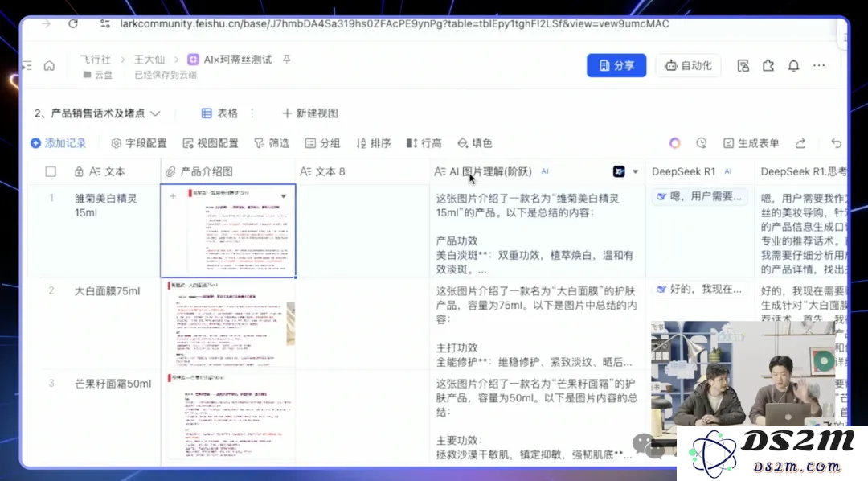Click the DeepSeek R1.思考 column header
The image size is (868, 481).
802,172
